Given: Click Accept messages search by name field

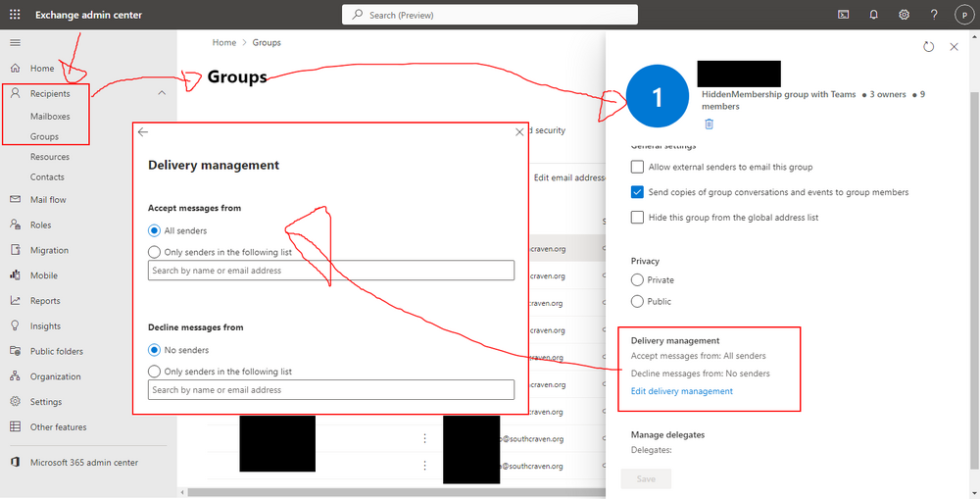Looking at the screenshot, I should pos(331,271).
